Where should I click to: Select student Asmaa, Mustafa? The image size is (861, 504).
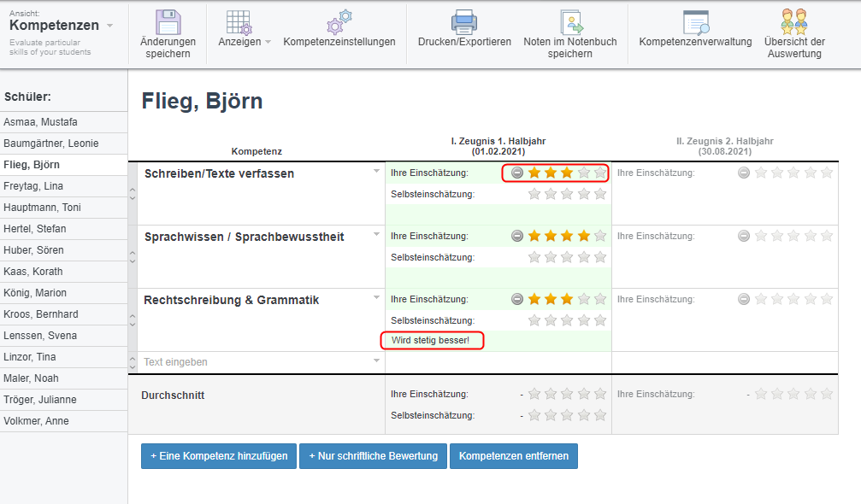[63, 122]
